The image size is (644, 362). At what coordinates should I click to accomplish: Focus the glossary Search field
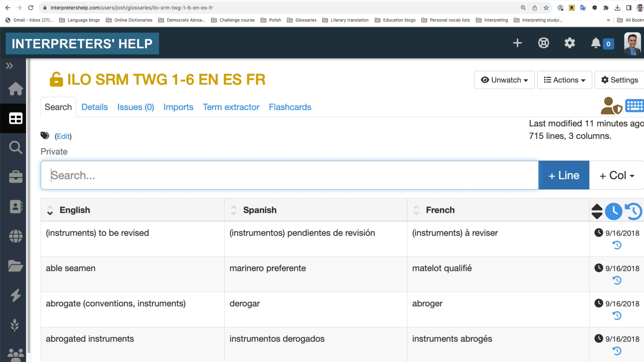pos(289,175)
